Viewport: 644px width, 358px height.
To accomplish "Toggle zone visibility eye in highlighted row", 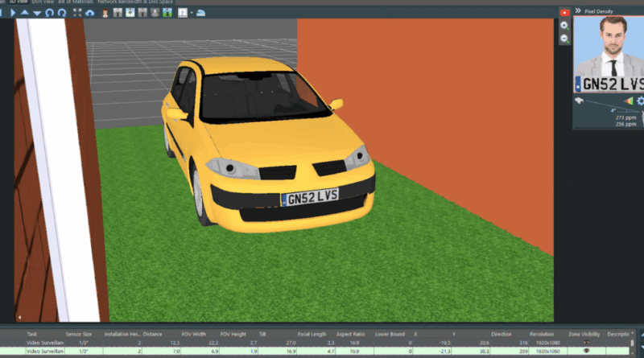I will click(x=586, y=351).
